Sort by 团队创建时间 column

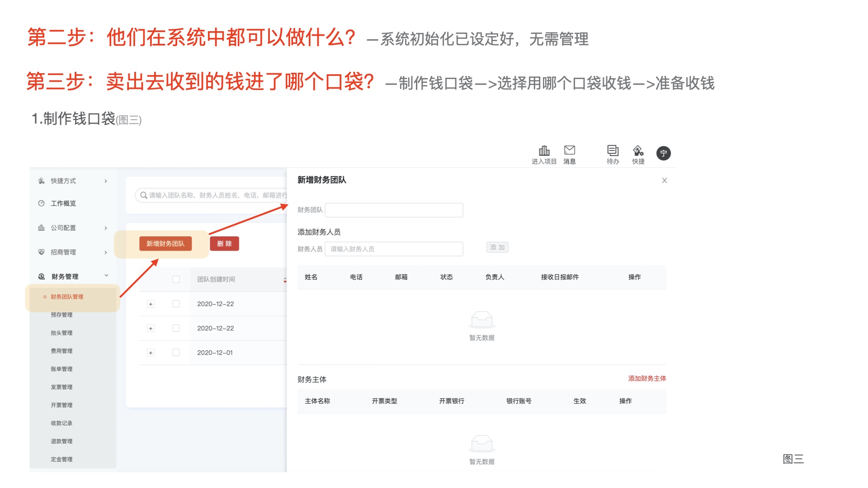pyautogui.click(x=284, y=280)
